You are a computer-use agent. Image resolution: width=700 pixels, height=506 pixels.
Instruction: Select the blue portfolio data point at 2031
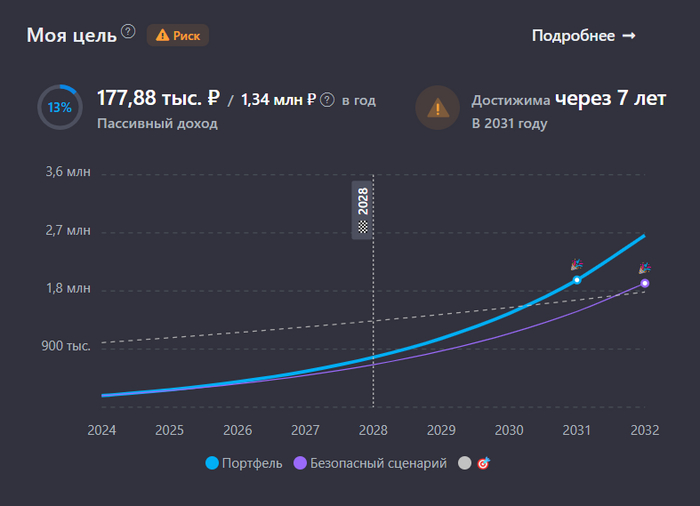577,280
